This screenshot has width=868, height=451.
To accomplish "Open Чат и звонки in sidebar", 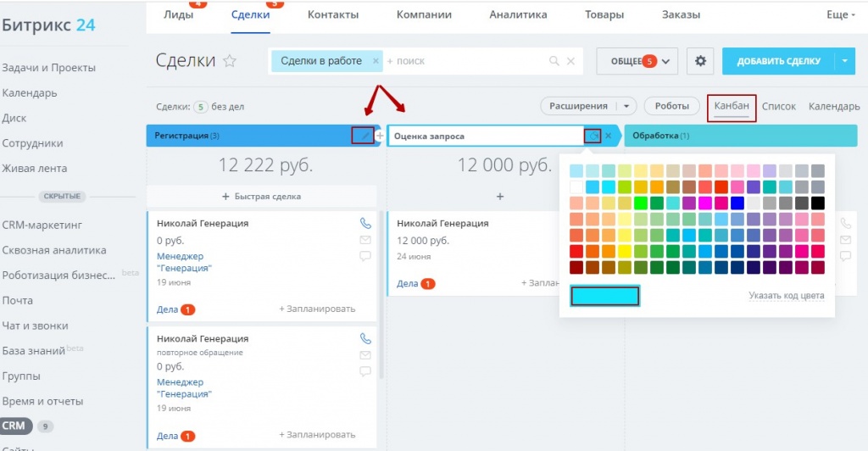I will coord(35,326).
